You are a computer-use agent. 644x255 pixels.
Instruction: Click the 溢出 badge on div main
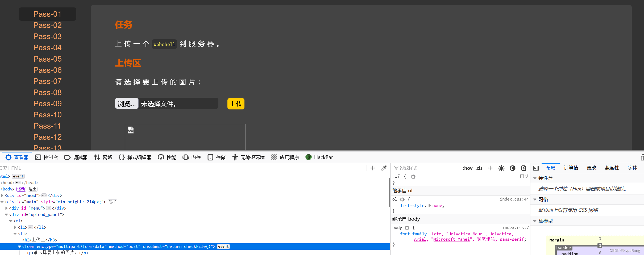[113, 202]
